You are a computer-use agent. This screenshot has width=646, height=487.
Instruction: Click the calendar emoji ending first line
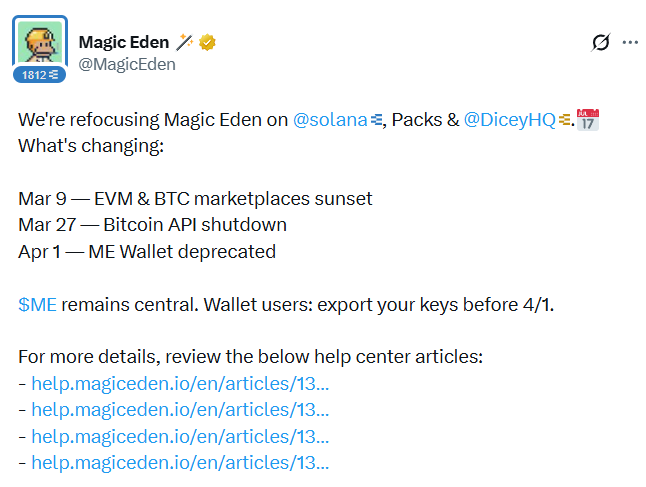pos(590,120)
